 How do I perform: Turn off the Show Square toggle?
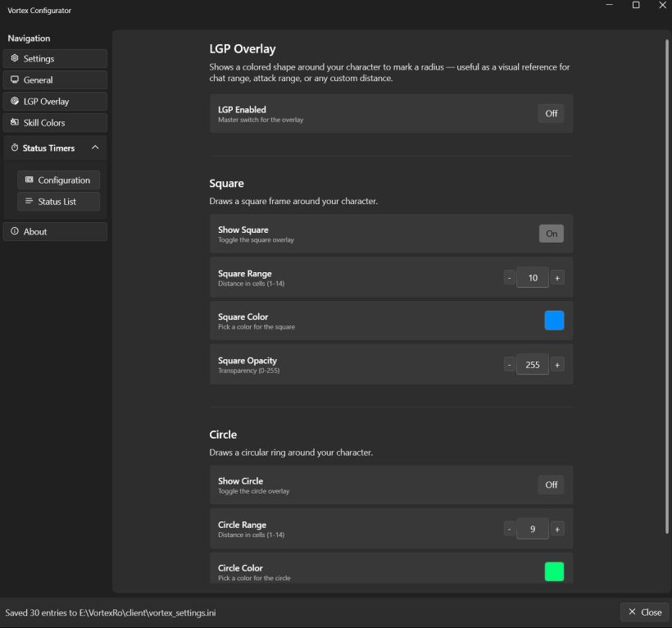tap(552, 234)
